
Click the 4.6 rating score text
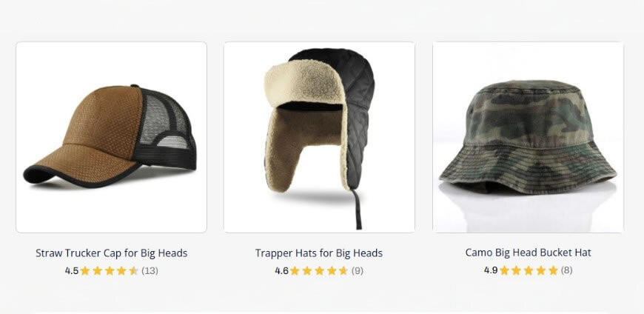281,271
